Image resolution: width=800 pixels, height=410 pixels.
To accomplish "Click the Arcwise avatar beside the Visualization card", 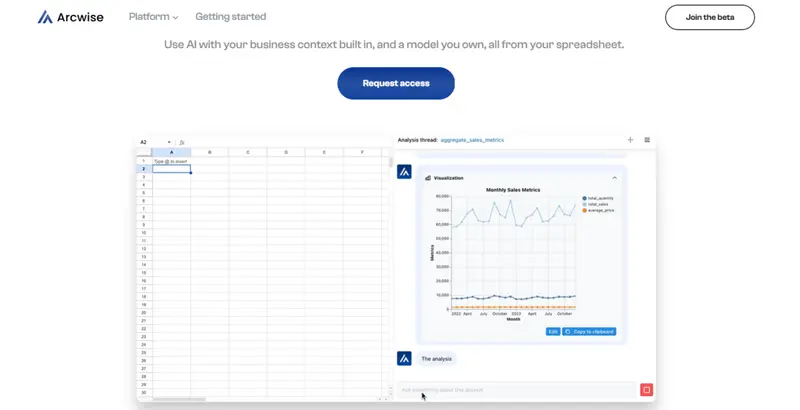I will click(404, 172).
